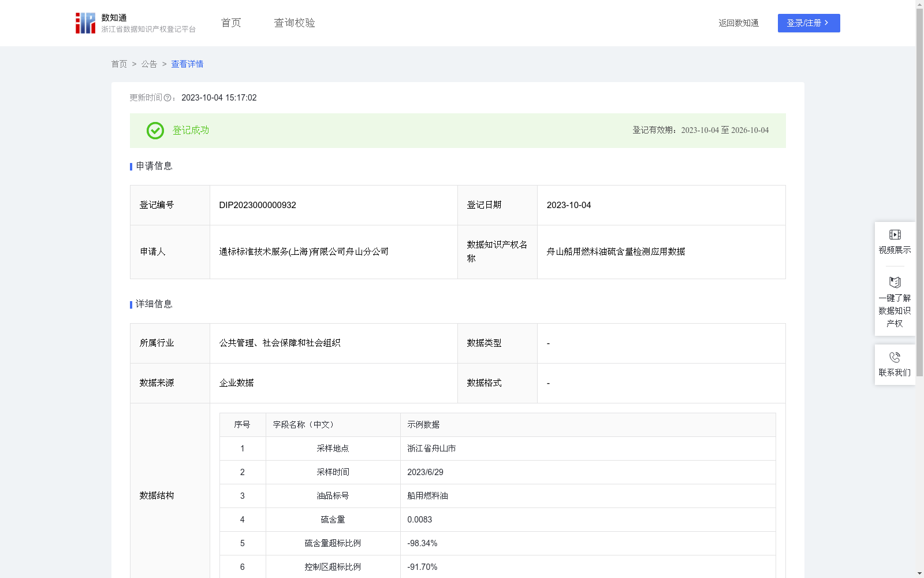Open the 查询校验 navigation tab
The width and height of the screenshot is (924, 578).
(x=295, y=23)
